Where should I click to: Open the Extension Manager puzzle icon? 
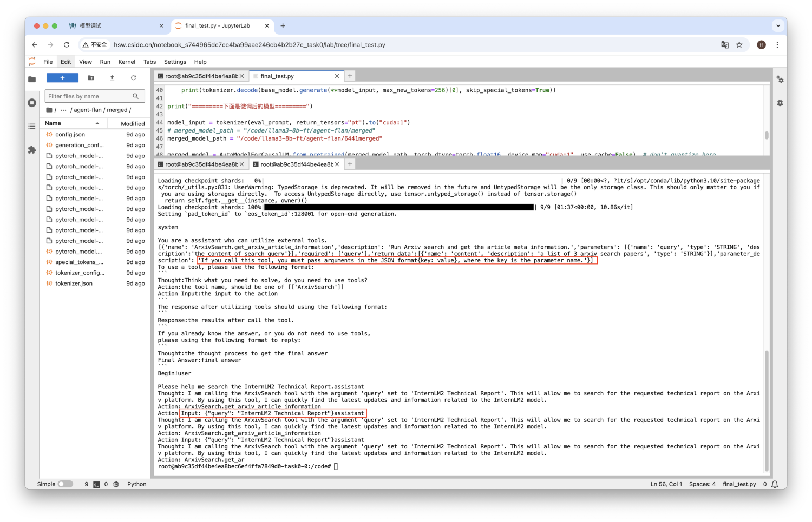point(32,150)
